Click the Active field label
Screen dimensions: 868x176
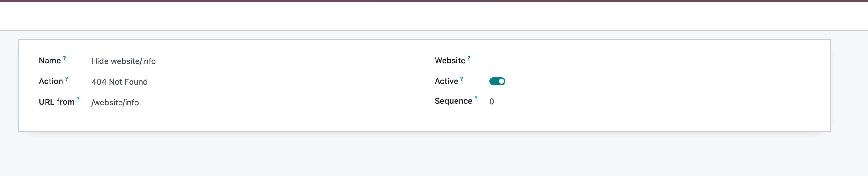click(446, 82)
